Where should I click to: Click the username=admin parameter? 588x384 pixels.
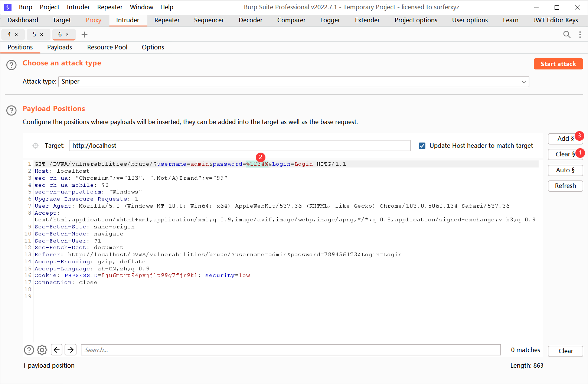pos(183,164)
